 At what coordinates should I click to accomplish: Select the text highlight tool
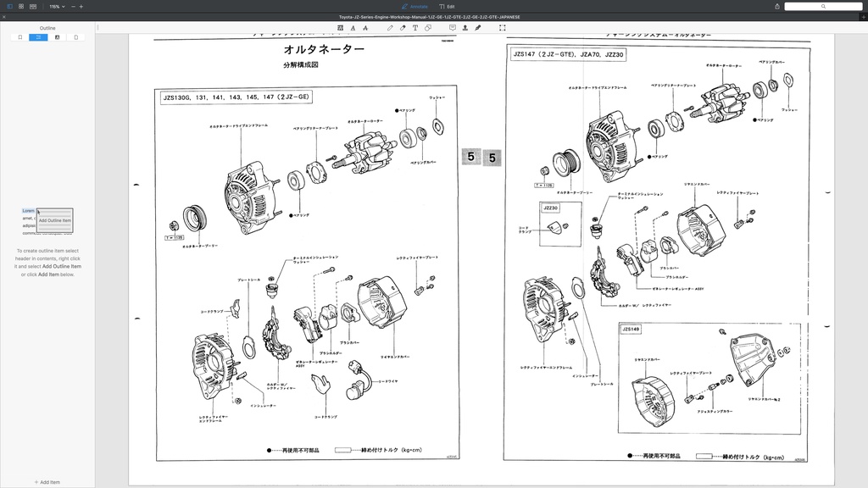[x=340, y=27]
